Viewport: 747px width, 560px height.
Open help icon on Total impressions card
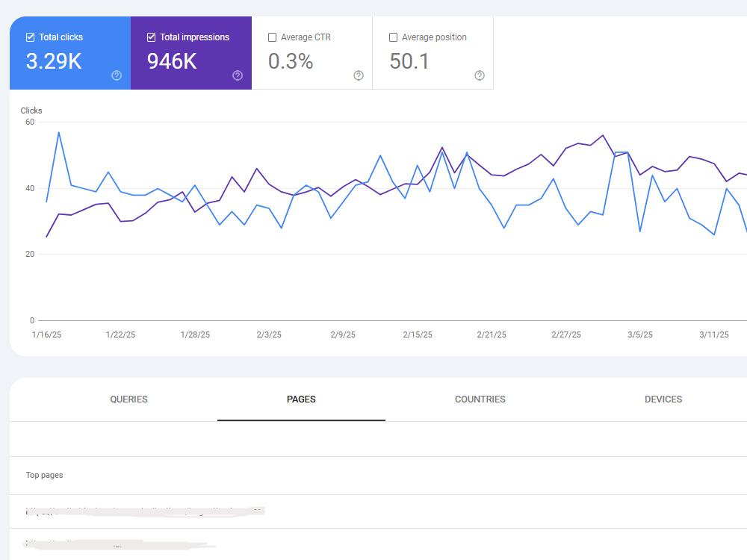[x=238, y=75]
